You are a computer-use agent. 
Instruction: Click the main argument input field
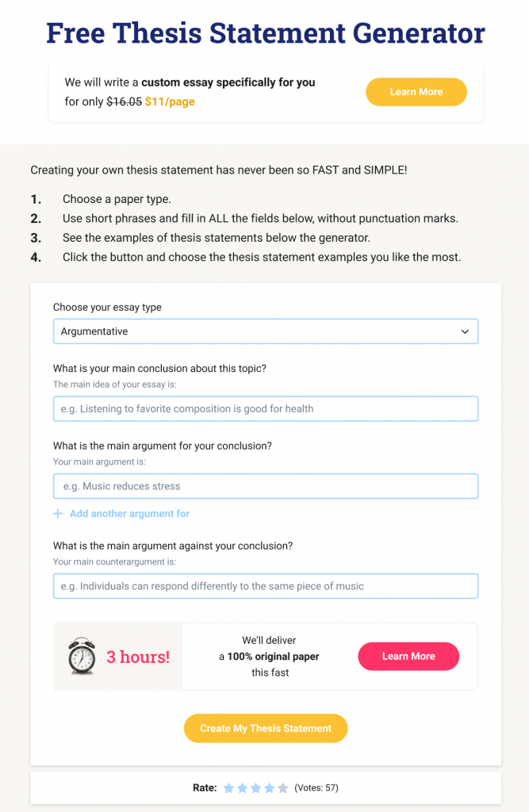(x=266, y=485)
